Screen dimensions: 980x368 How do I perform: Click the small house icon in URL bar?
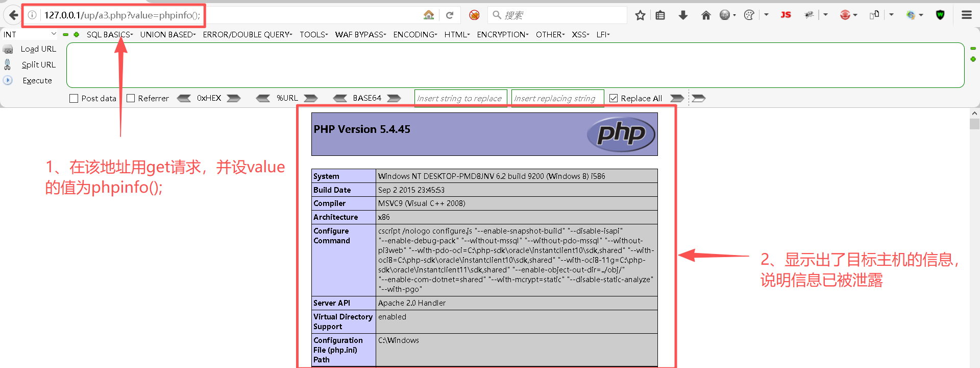click(x=429, y=15)
